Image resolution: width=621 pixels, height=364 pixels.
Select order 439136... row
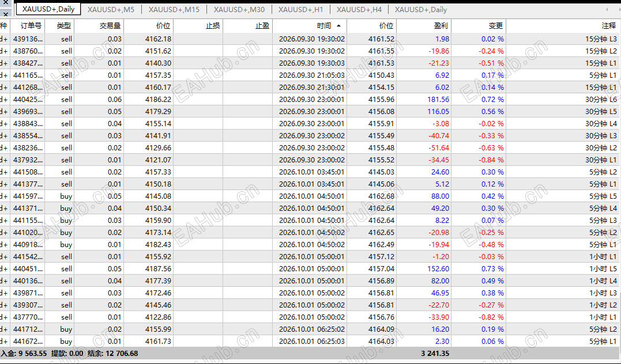(x=310, y=39)
